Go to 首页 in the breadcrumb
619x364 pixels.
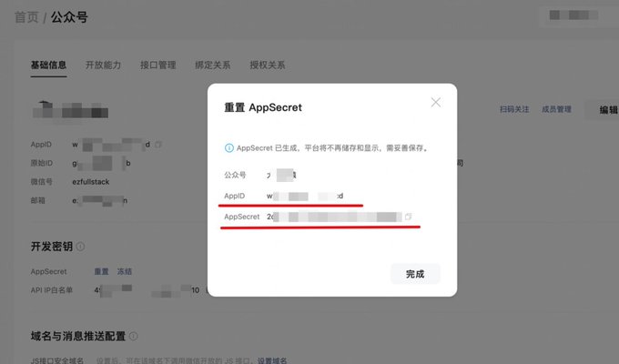[26, 17]
